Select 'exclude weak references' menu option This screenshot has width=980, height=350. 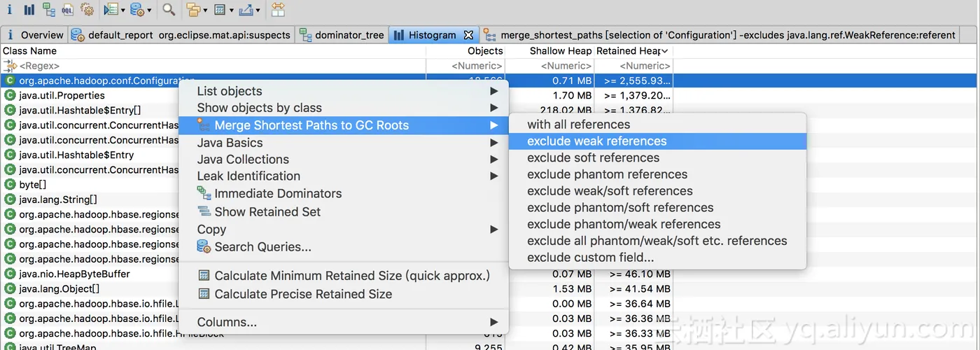[x=596, y=141]
